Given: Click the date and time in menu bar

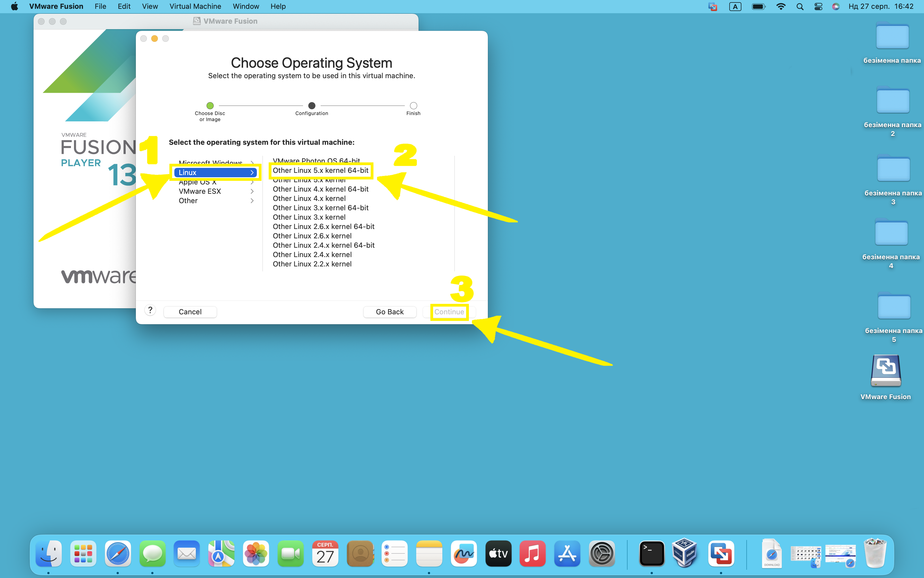Looking at the screenshot, I should click(881, 7).
